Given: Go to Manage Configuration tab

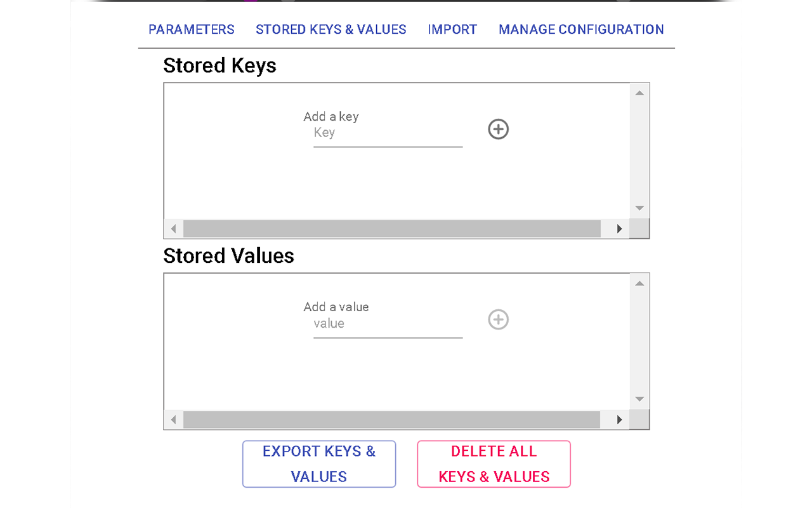Looking at the screenshot, I should coord(581,29).
